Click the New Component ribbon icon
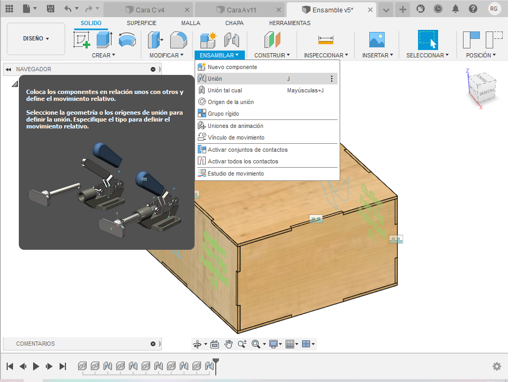 208,40
